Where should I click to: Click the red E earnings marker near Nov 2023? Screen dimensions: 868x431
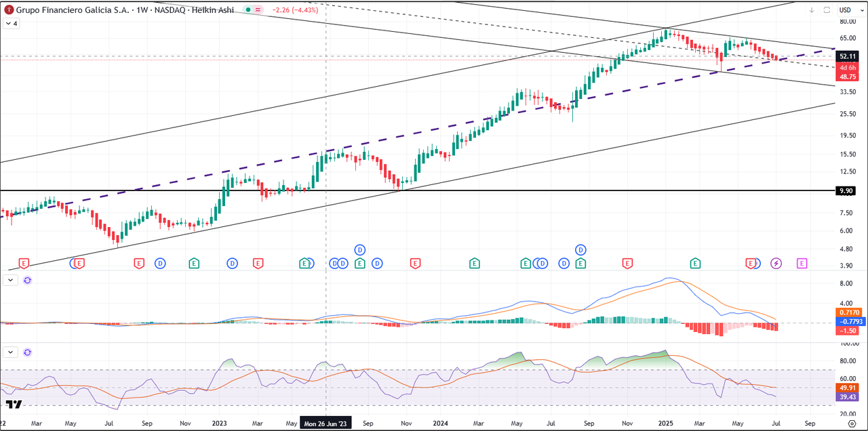point(415,263)
